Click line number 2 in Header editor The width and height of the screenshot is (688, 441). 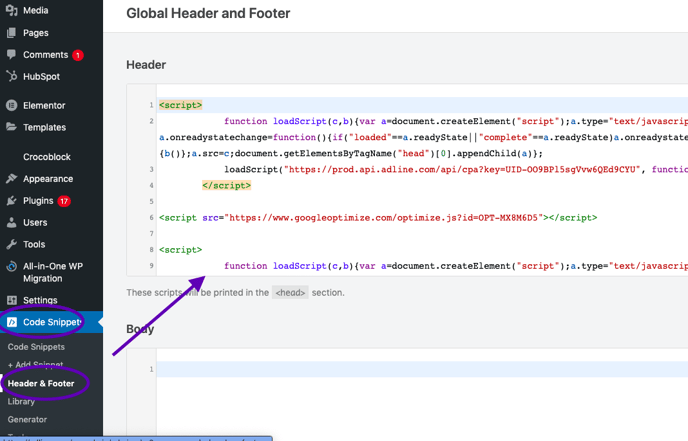pyautogui.click(x=151, y=121)
